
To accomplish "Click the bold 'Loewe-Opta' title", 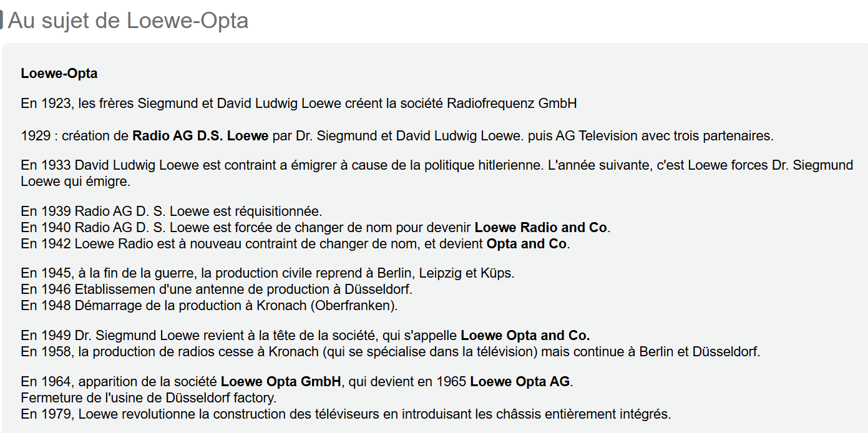I will tap(59, 74).
